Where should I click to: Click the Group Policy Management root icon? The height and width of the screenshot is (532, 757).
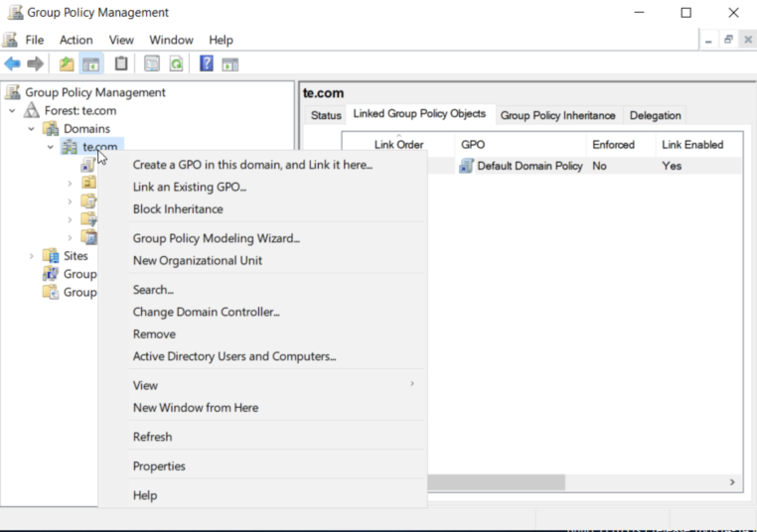point(12,92)
